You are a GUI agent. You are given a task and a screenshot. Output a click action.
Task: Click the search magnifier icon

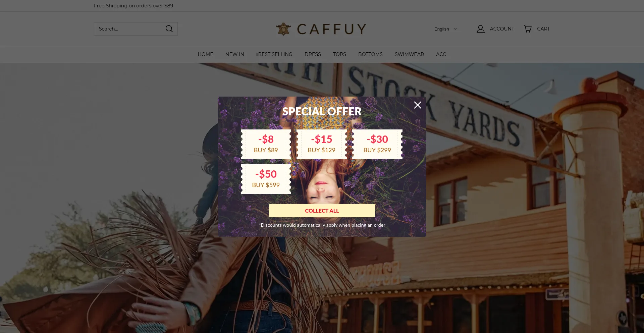click(x=169, y=29)
